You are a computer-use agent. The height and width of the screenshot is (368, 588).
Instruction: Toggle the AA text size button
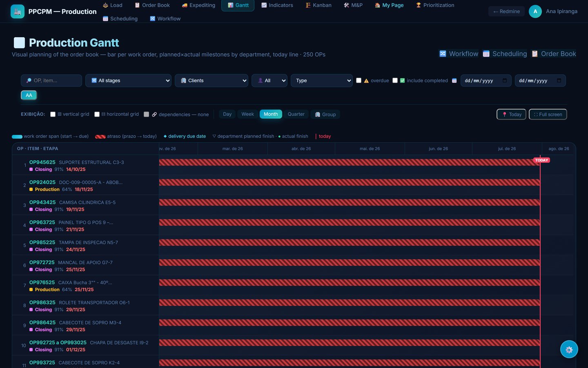[29, 95]
